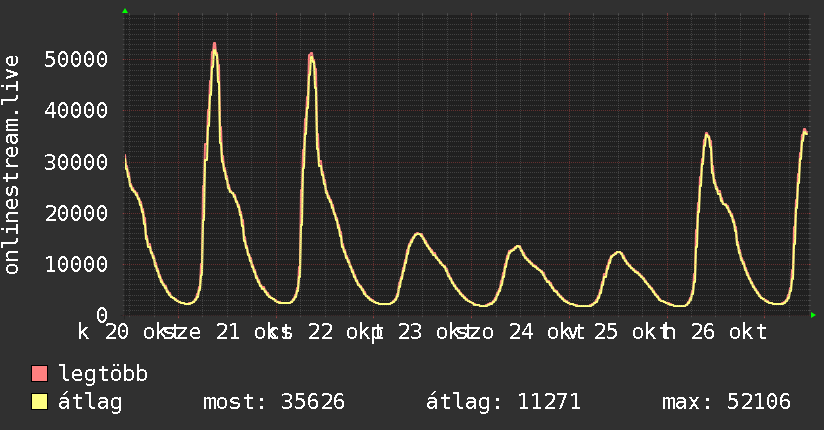Select the átlag legend label beside yellow swatch
The height and width of the screenshot is (430, 824).
coord(90,402)
